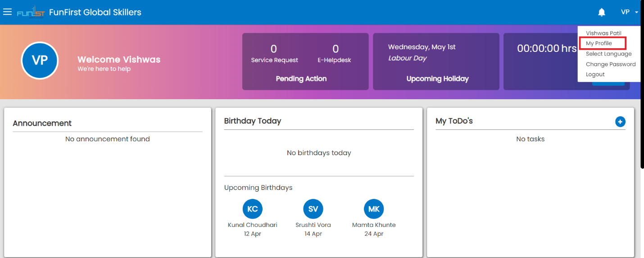Collapse the VP user dropdown in header
The width and height of the screenshot is (644, 258).
[629, 12]
